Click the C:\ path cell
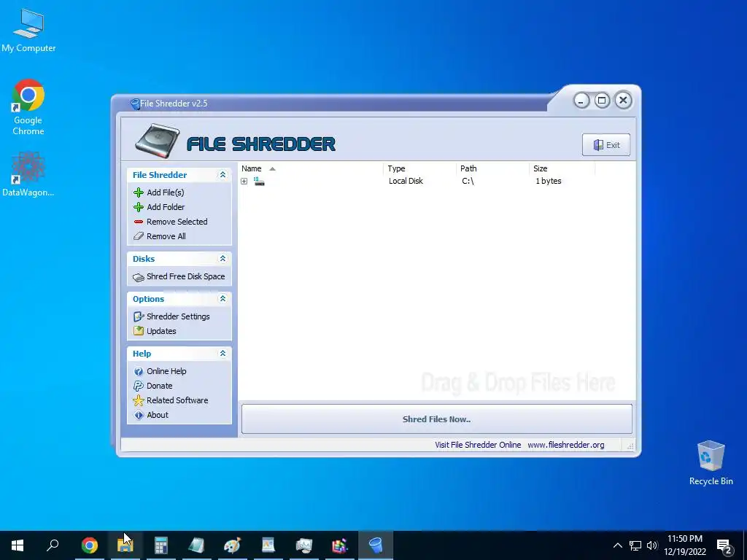Image resolution: width=747 pixels, height=560 pixels. (468, 181)
